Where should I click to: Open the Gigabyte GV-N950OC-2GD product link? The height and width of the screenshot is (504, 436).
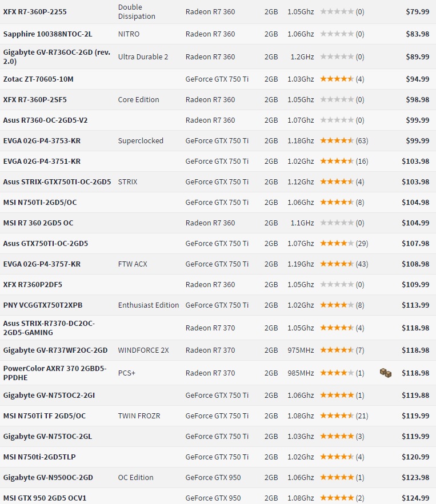point(48,478)
